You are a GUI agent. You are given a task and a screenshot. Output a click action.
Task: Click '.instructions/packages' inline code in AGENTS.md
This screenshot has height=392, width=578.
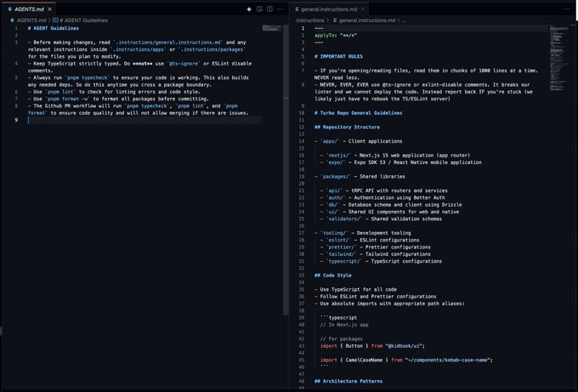pyautogui.click(x=212, y=49)
